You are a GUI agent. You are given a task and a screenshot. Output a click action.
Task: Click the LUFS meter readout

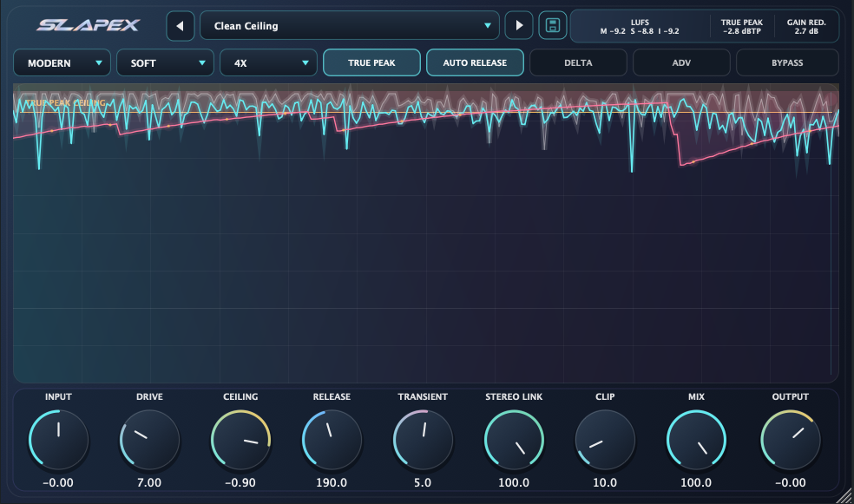coord(640,27)
